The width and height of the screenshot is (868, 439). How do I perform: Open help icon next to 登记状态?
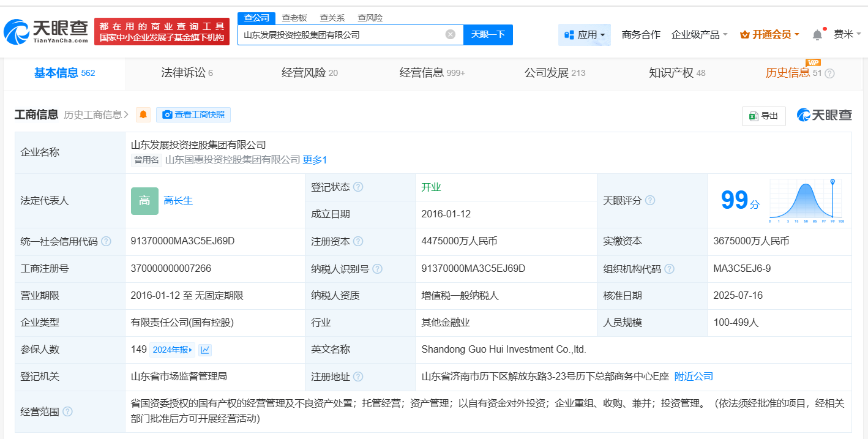pyautogui.click(x=358, y=187)
